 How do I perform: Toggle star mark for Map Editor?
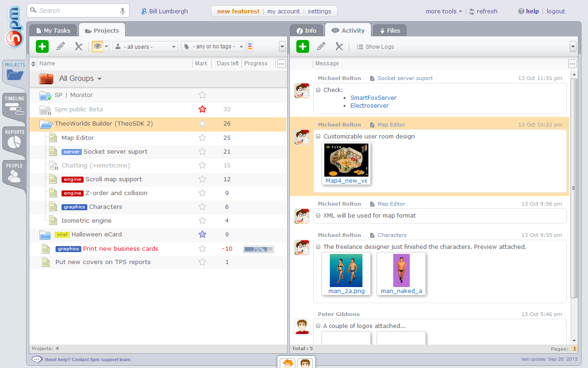pos(202,138)
